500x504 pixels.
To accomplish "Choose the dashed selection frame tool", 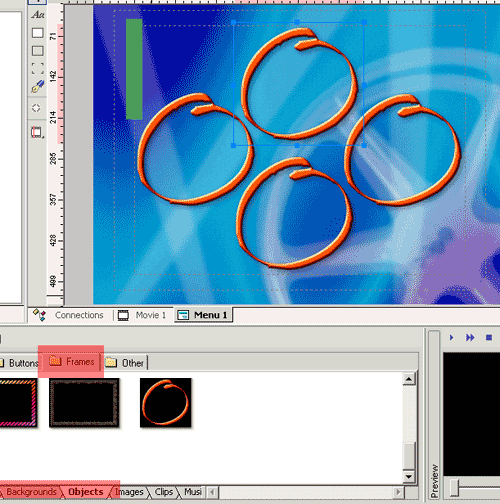I will (x=37, y=69).
